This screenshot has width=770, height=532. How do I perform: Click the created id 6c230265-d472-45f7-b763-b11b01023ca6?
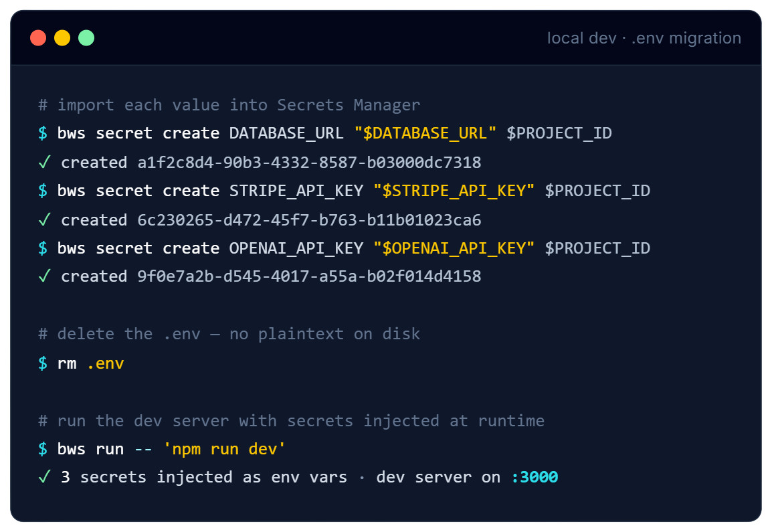[309, 220]
